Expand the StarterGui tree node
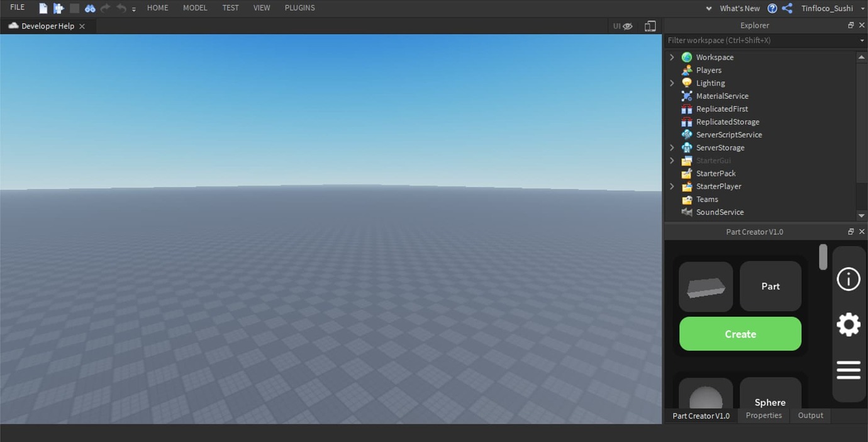The width and height of the screenshot is (868, 442). (672, 161)
